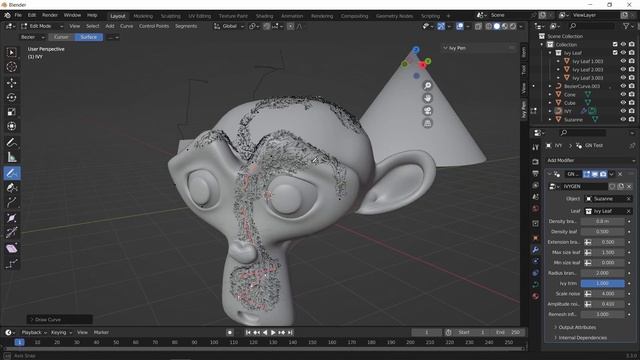
Task: Expand the Suzanne tree item arrow
Action: (550, 120)
